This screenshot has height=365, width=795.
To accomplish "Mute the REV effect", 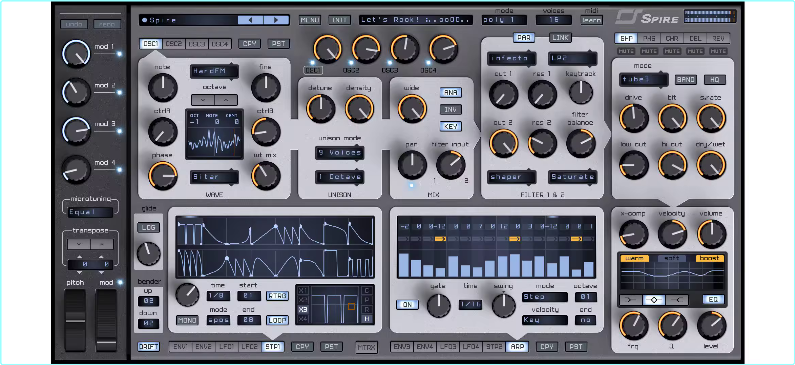I will coord(718,51).
